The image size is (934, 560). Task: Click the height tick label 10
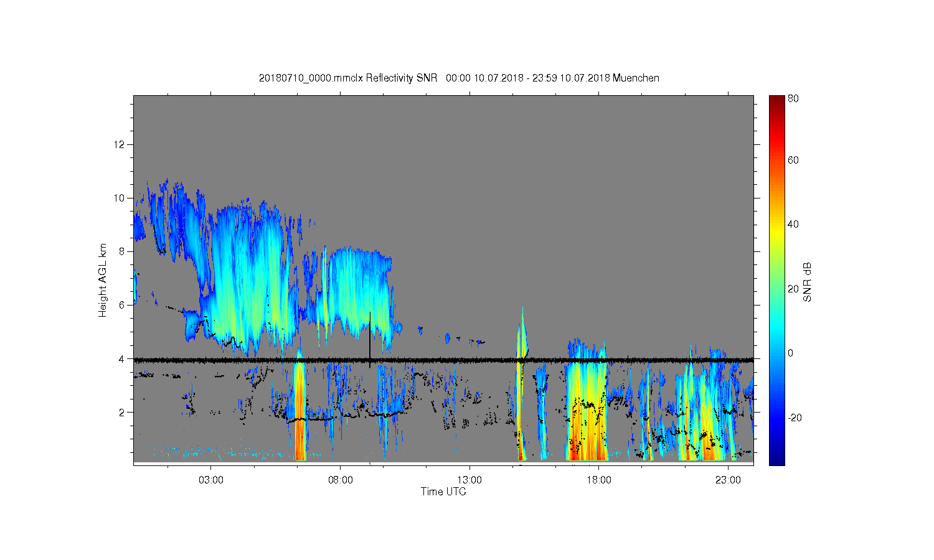[120, 198]
